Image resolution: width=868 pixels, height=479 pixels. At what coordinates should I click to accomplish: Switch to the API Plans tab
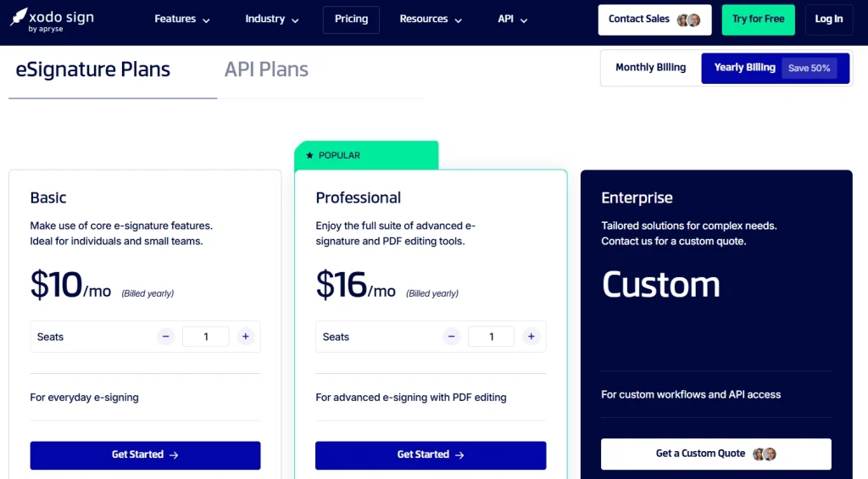(x=266, y=70)
